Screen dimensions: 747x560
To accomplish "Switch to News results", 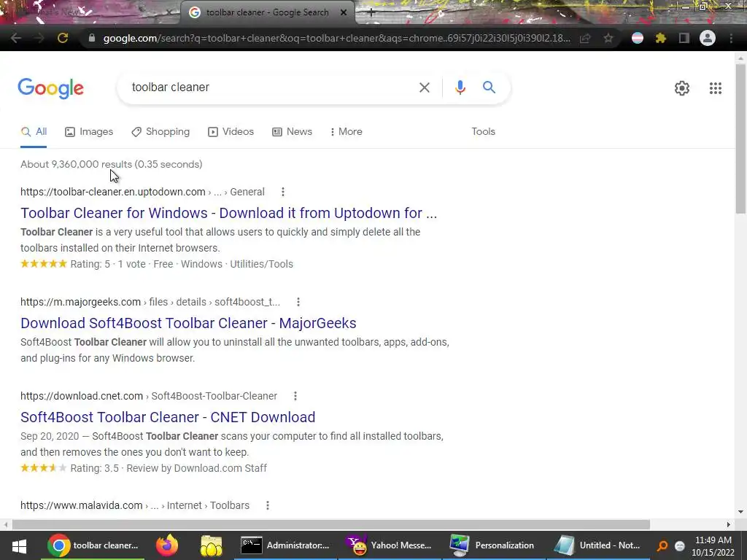I will click(x=292, y=132).
